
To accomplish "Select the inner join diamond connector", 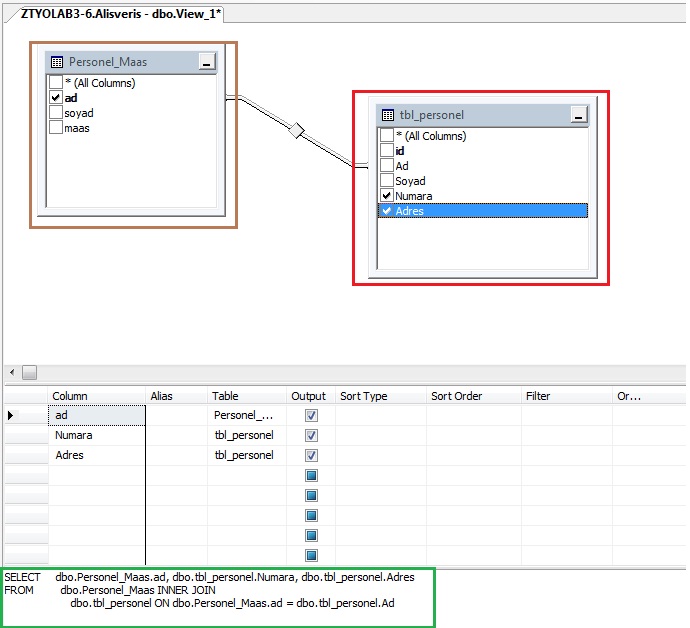I will tap(296, 129).
